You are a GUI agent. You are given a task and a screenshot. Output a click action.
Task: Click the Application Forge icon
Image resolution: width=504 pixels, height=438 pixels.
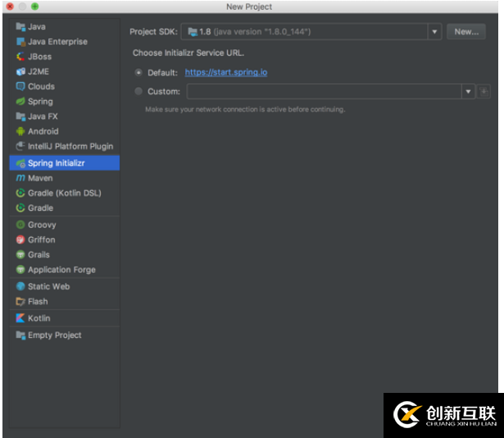20,270
